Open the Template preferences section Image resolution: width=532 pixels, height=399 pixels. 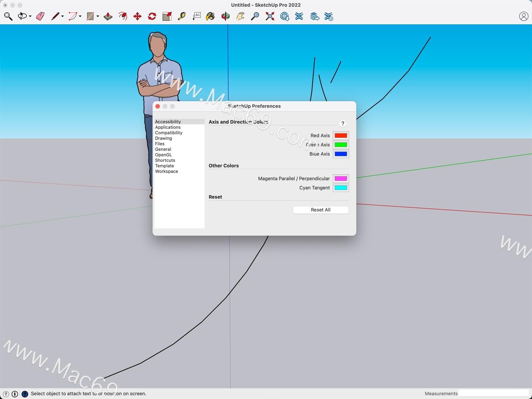coord(179,166)
